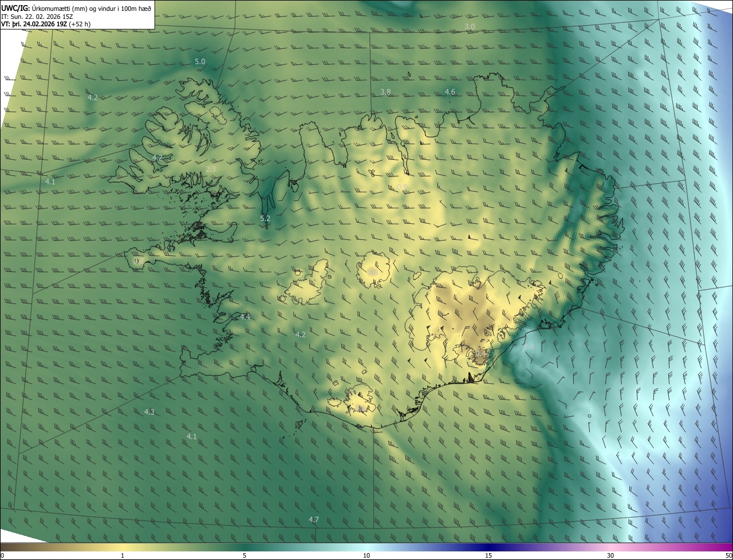Screen dimensions: 733x560
Task: Click the '15' tick on the color scale
Action: [488, 555]
